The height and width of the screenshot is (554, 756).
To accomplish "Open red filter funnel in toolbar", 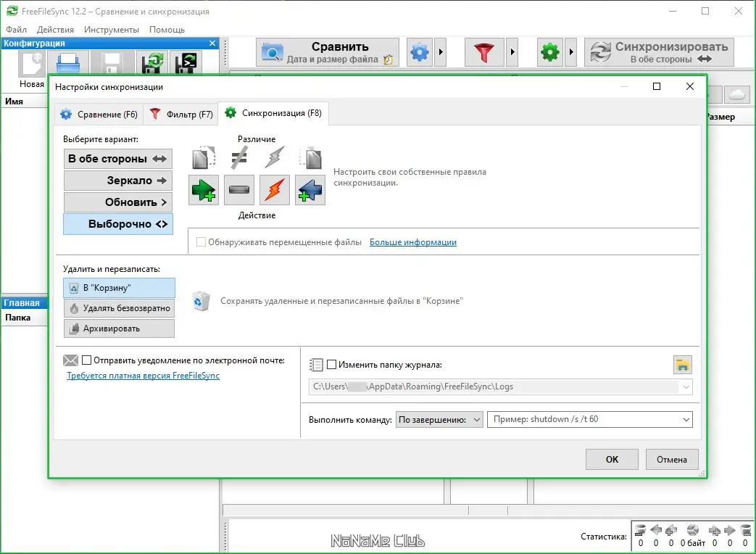I will click(x=484, y=52).
